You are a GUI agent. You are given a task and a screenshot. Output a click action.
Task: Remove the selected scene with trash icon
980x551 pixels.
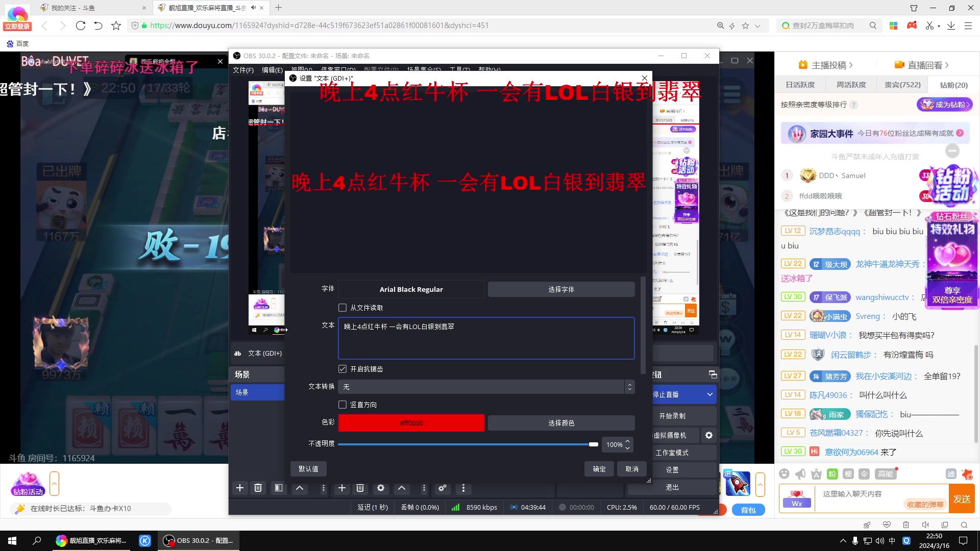258,488
